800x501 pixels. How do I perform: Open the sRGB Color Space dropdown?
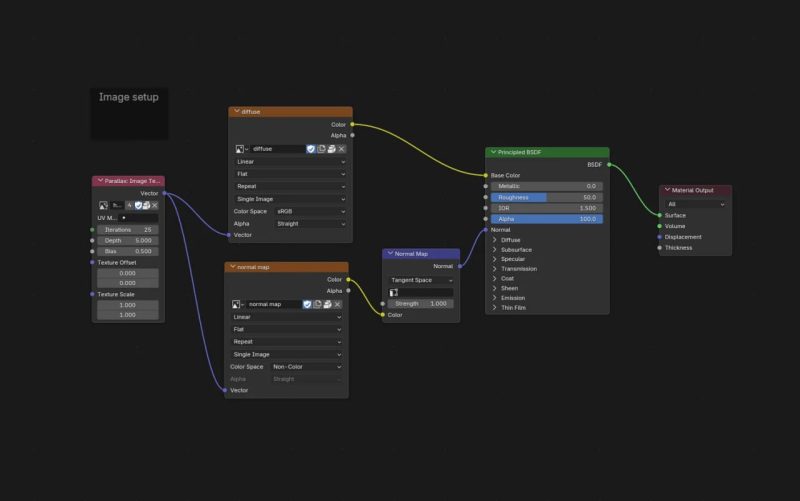pos(309,211)
